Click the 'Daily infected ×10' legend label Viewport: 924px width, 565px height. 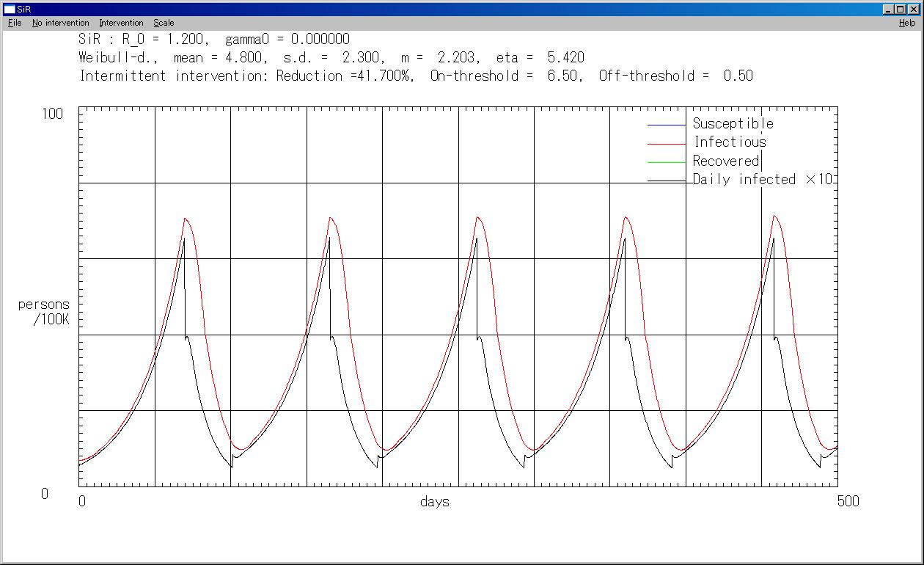click(x=763, y=179)
